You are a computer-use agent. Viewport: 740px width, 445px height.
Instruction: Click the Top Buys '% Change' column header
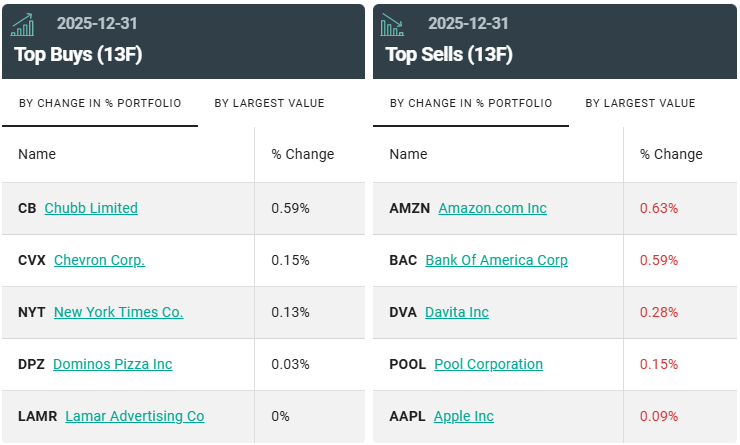(x=302, y=154)
